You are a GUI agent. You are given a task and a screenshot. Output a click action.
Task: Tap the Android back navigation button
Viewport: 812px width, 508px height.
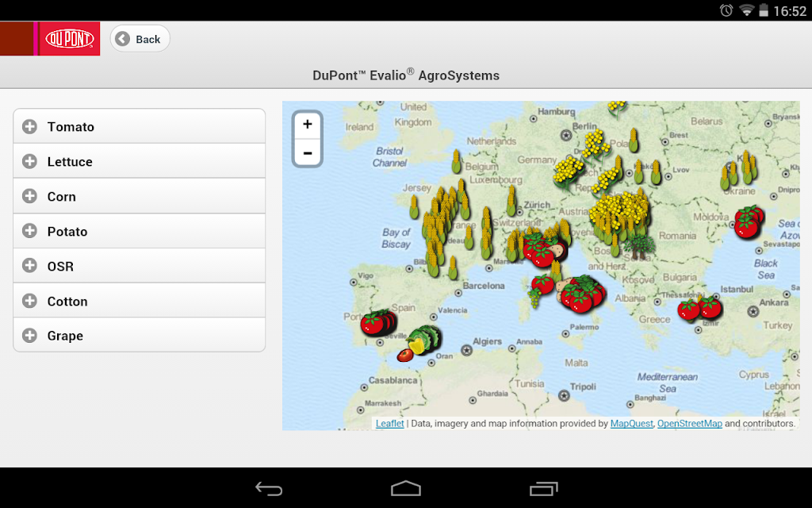pos(269,488)
